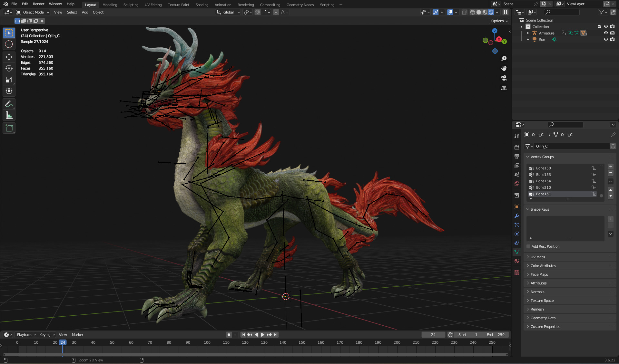Screen dimensions: 619x364
Task: Enable the Add Rest Position checkbox
Action: [528, 246]
